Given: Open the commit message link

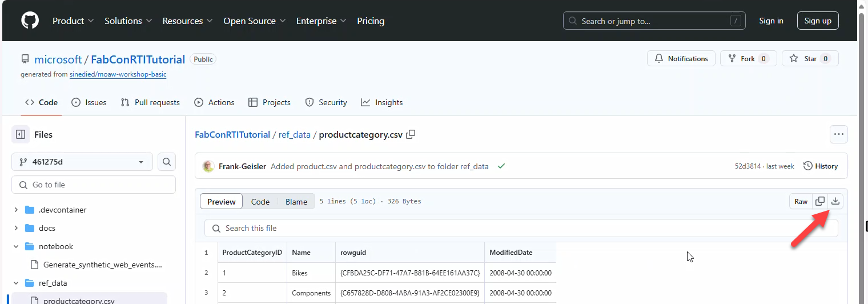Looking at the screenshot, I should (x=380, y=166).
